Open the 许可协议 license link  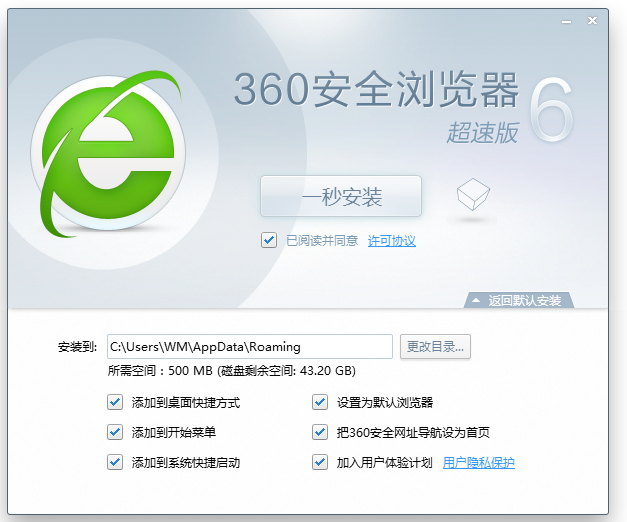[x=391, y=241]
